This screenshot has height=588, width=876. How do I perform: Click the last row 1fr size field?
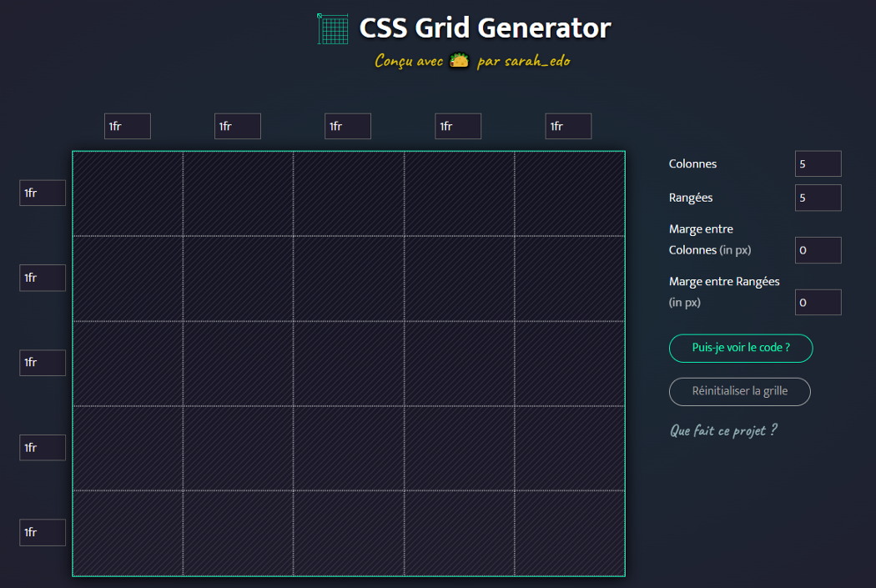[x=43, y=532]
